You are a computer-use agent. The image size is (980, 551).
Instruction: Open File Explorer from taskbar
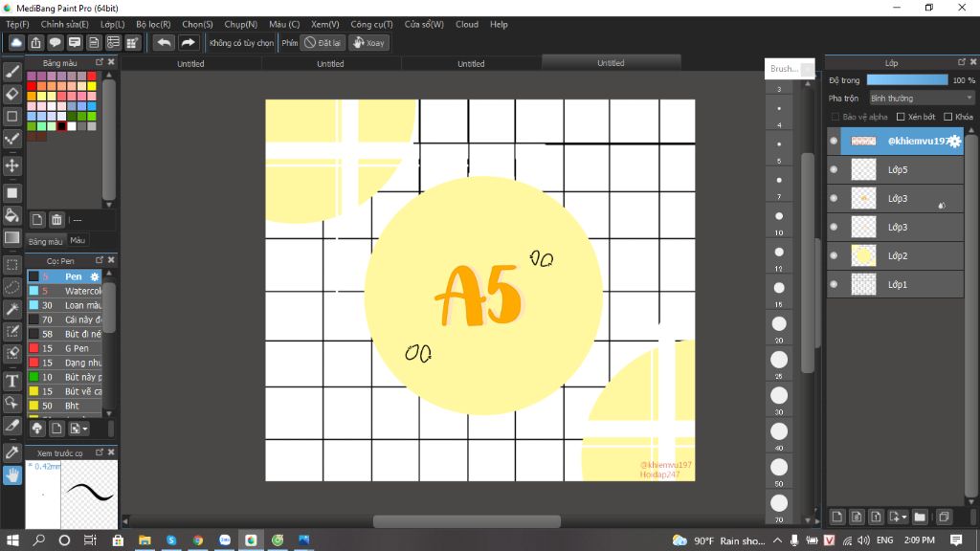pos(145,540)
